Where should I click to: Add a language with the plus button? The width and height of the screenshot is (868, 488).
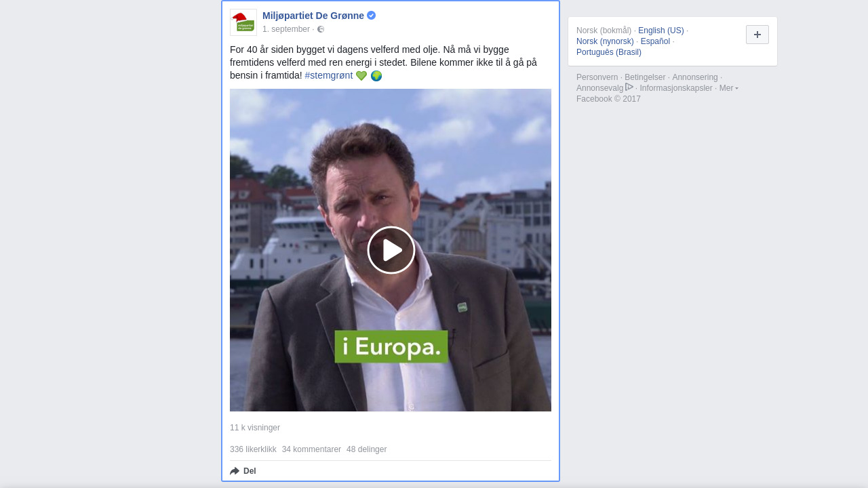pos(757,35)
